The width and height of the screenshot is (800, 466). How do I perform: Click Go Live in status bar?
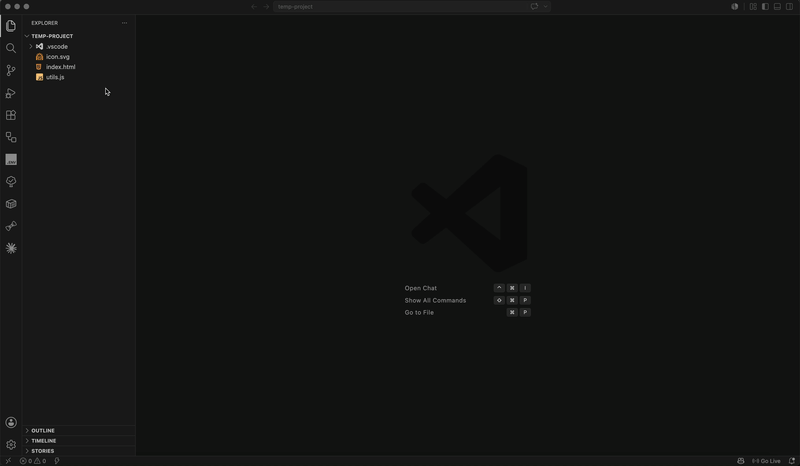766,461
